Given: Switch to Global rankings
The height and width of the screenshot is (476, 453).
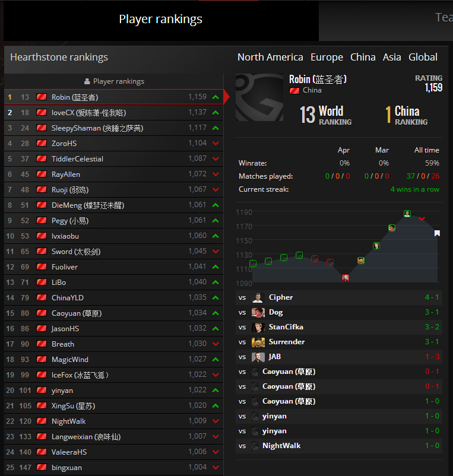Looking at the screenshot, I should (x=423, y=57).
